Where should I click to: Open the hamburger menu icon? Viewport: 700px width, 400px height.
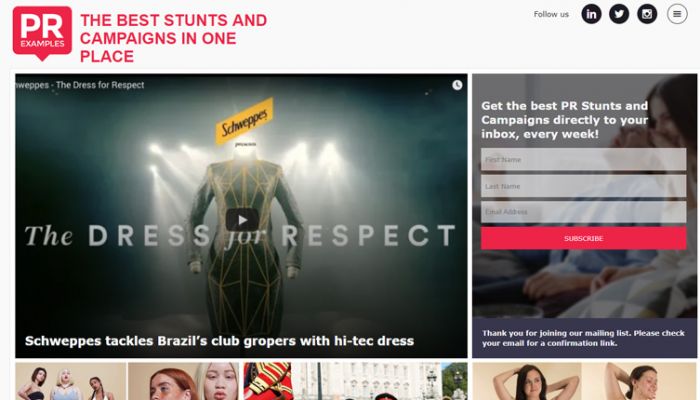click(677, 14)
